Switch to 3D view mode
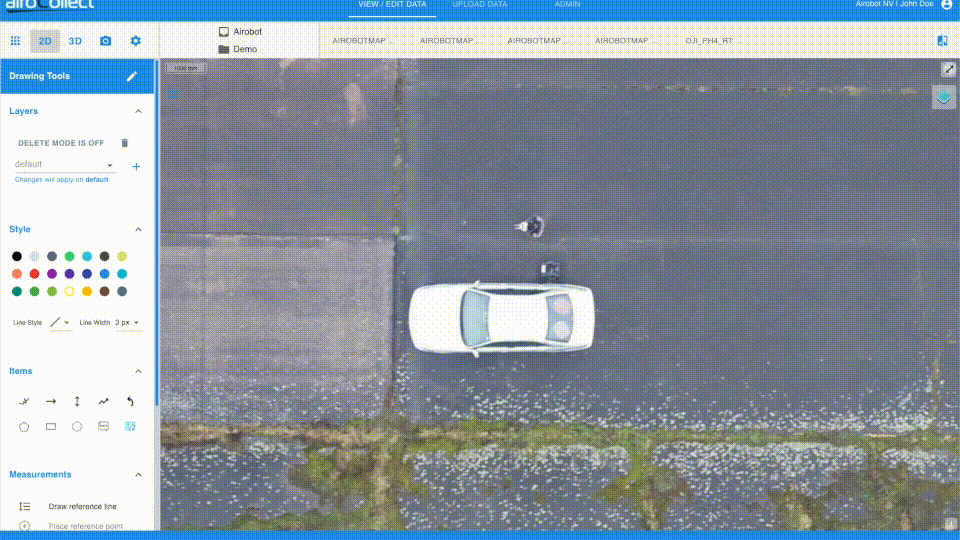The image size is (960, 540). tap(75, 41)
